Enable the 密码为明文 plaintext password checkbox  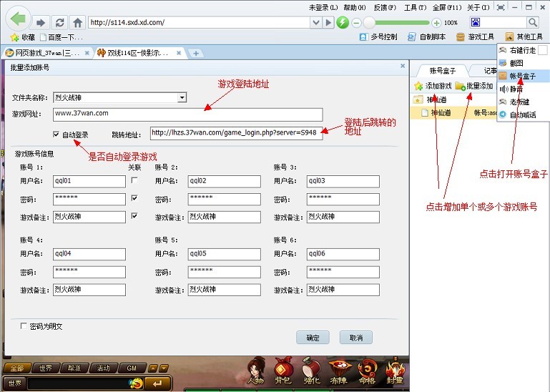tap(24, 326)
